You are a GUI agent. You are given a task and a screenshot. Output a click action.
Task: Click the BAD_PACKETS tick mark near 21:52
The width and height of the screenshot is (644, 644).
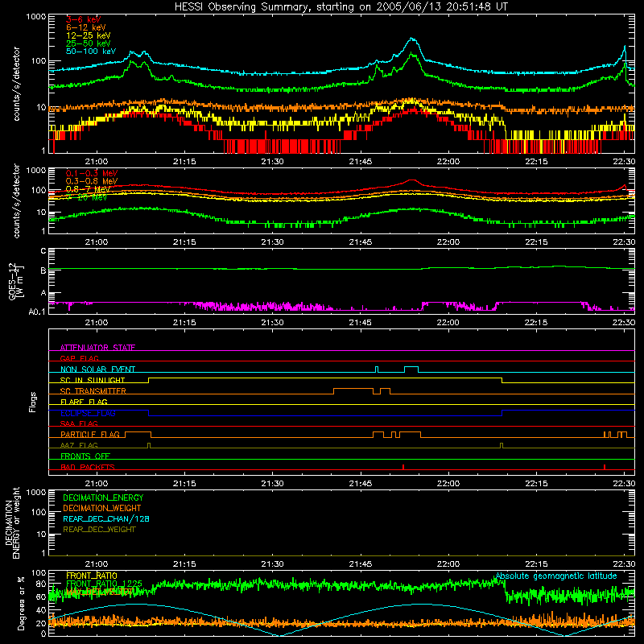pyautogui.click(x=403, y=467)
